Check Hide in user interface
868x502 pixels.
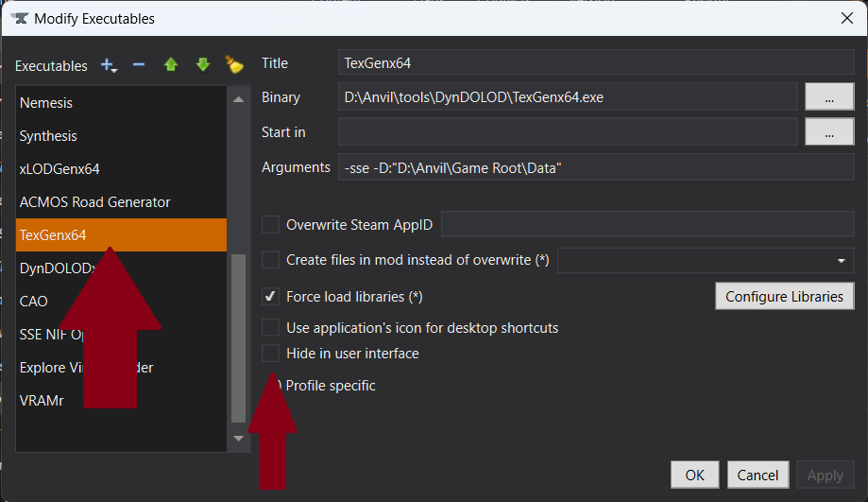[x=271, y=354]
